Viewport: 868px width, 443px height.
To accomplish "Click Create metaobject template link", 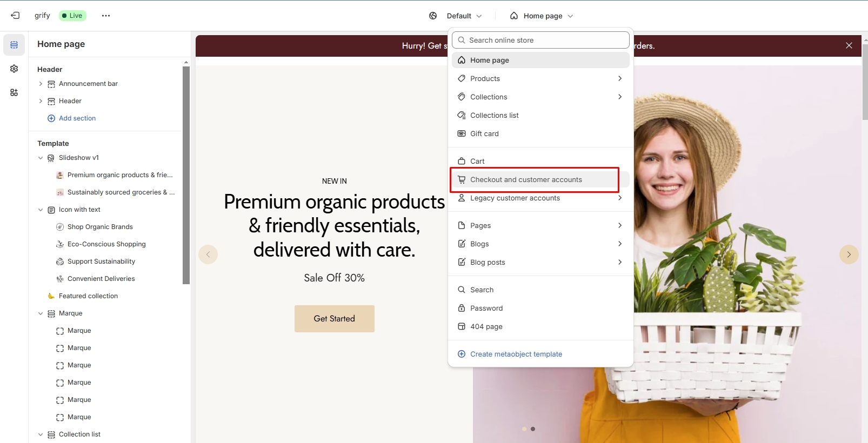I will [516, 354].
